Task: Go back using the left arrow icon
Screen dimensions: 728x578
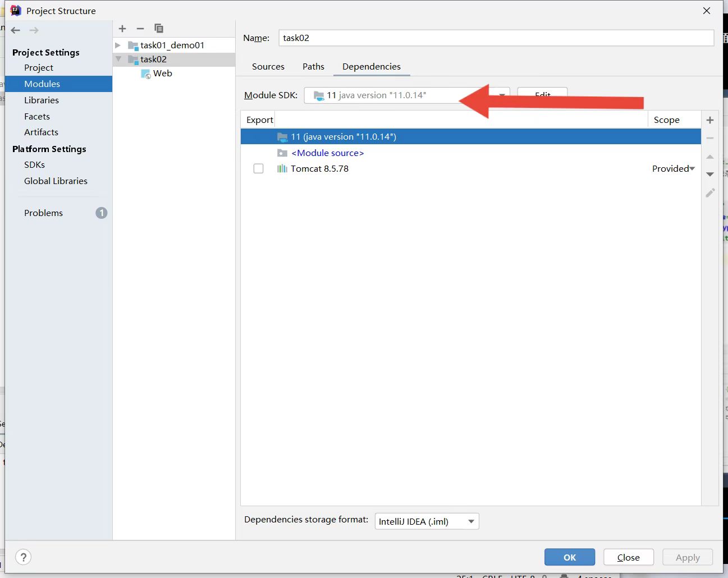Action: tap(16, 30)
